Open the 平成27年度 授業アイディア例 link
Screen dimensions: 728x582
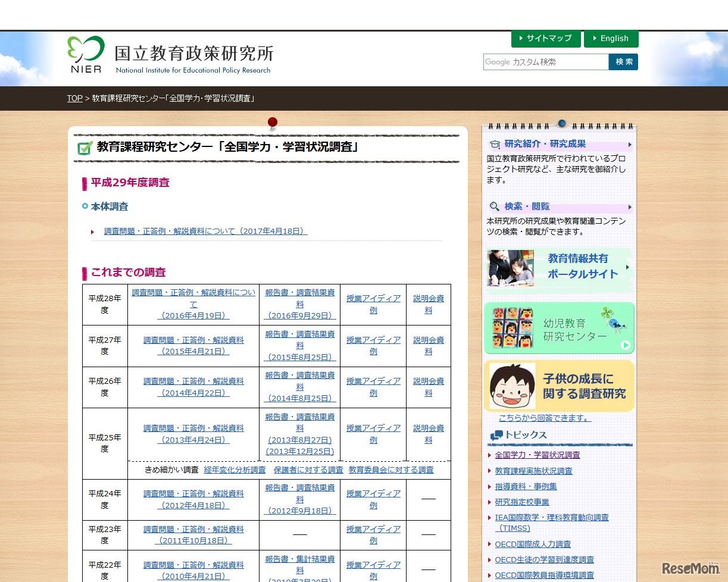tap(373, 346)
